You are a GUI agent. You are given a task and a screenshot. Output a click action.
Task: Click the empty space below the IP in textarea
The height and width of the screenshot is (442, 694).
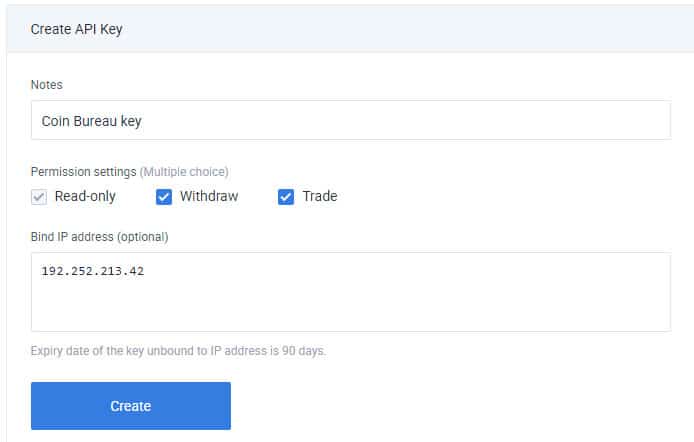point(350,308)
